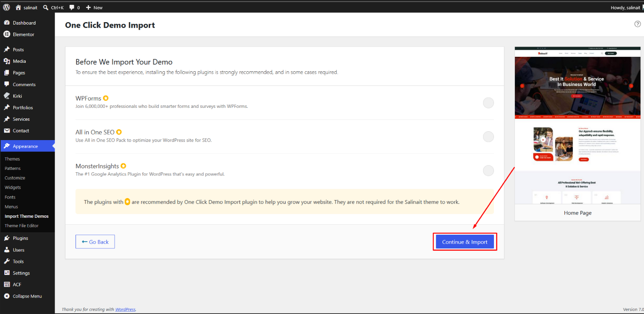The height and width of the screenshot is (314, 644).
Task: Click the star badge next to WPForms
Action: [x=106, y=98]
